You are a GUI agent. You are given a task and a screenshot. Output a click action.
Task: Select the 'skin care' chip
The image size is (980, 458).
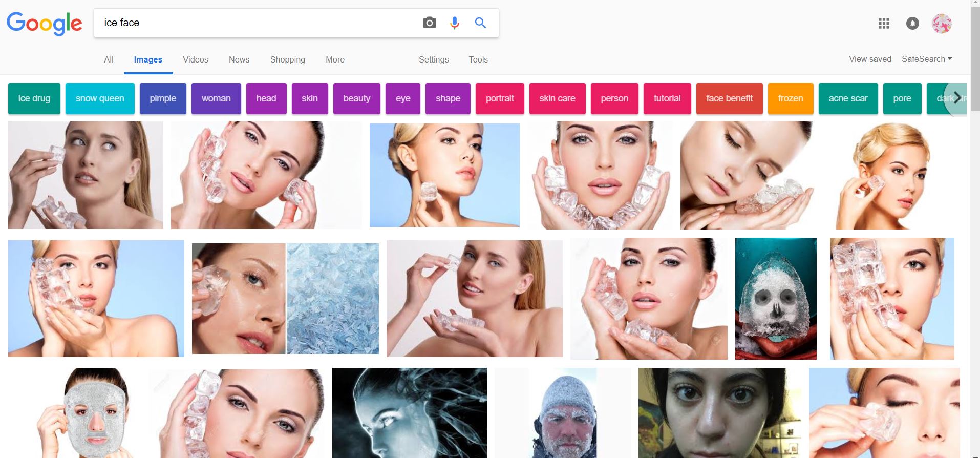click(x=557, y=98)
